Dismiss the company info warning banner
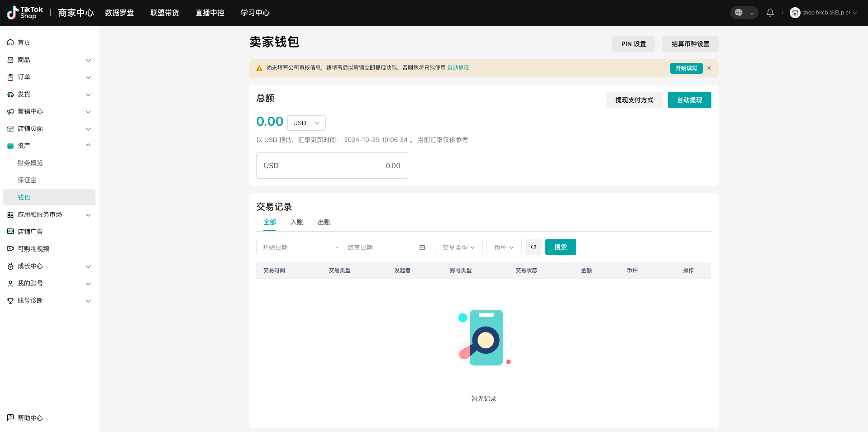Viewport: 868px width, 432px height. pyautogui.click(x=709, y=68)
